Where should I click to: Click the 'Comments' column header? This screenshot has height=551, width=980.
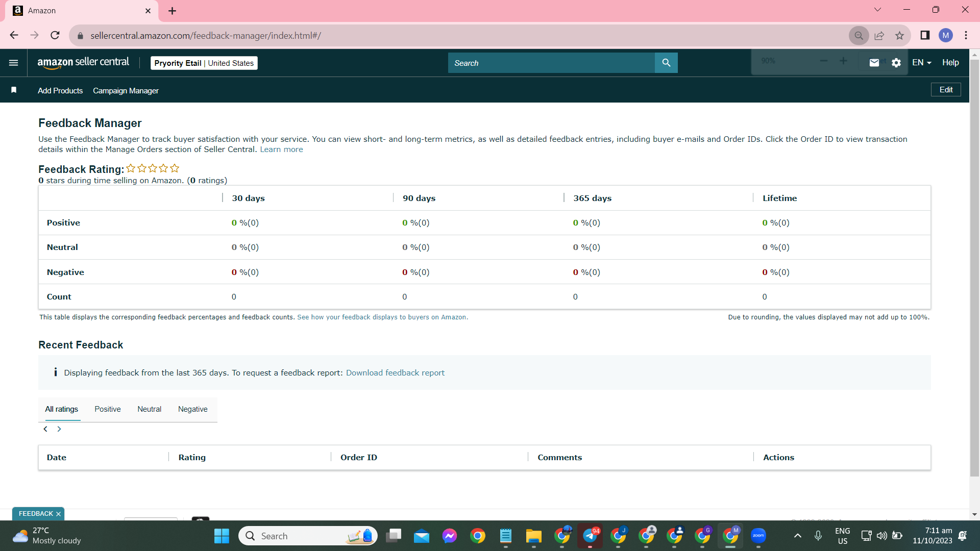point(559,458)
